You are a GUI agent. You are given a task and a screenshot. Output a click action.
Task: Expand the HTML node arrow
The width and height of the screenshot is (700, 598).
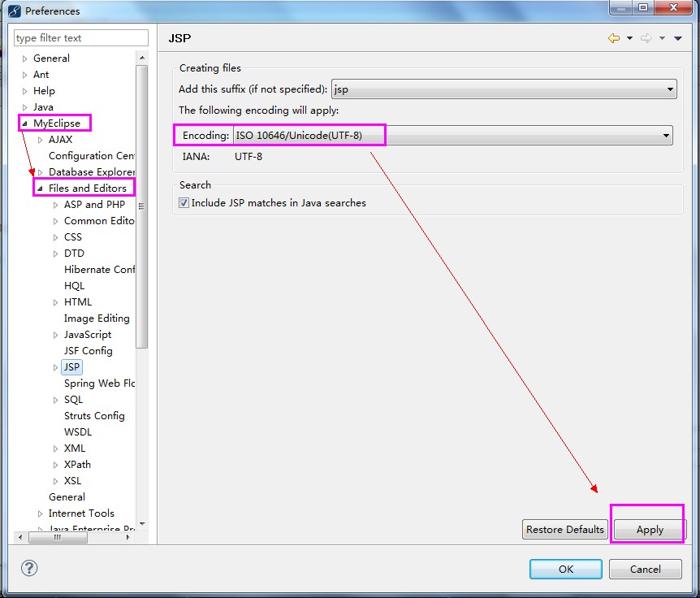click(x=55, y=302)
